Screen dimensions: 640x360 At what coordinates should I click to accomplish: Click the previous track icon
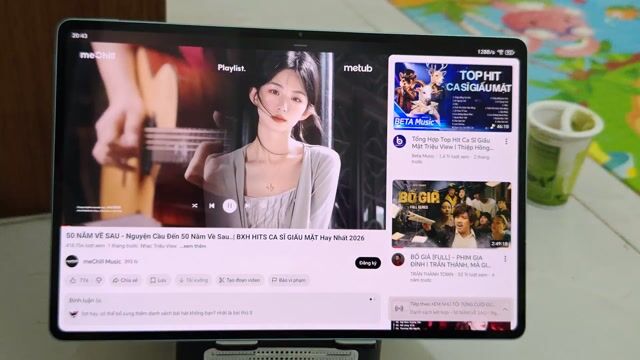pos(211,206)
